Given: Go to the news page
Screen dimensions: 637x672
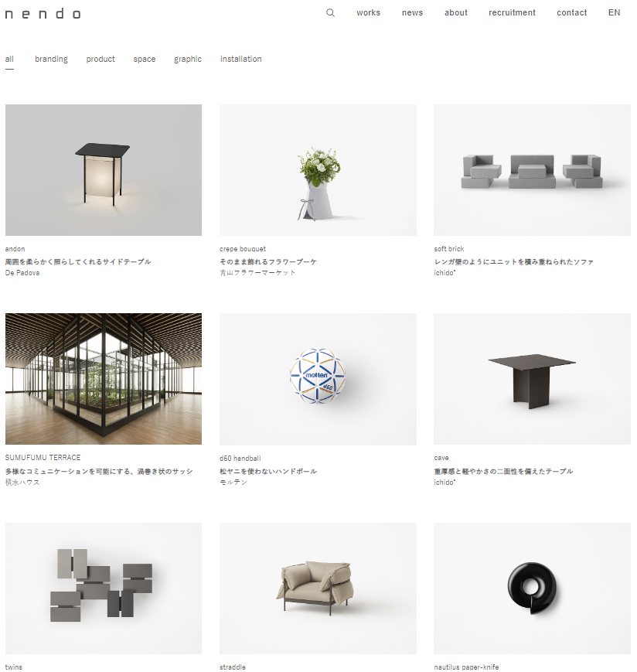Looking at the screenshot, I should pos(412,13).
